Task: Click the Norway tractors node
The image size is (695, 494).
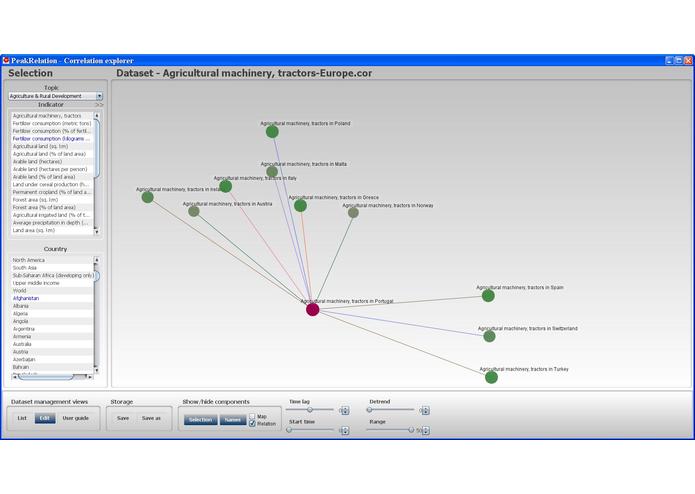Action: pyautogui.click(x=353, y=213)
